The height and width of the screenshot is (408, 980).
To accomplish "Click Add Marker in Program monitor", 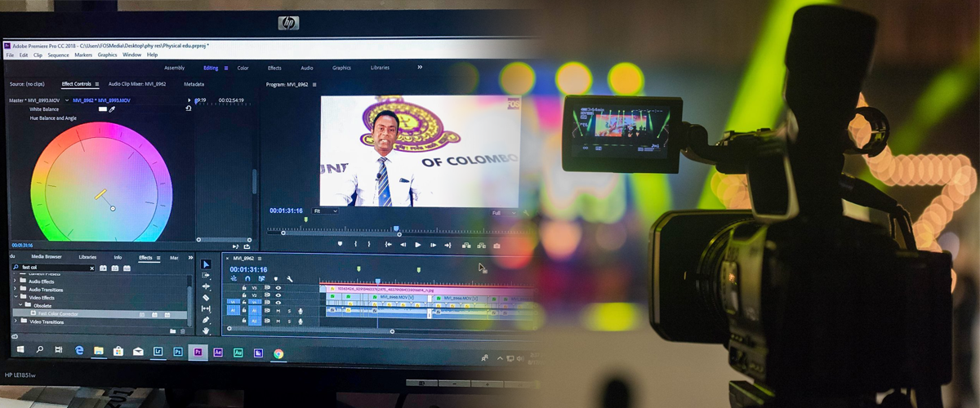I will point(340,244).
